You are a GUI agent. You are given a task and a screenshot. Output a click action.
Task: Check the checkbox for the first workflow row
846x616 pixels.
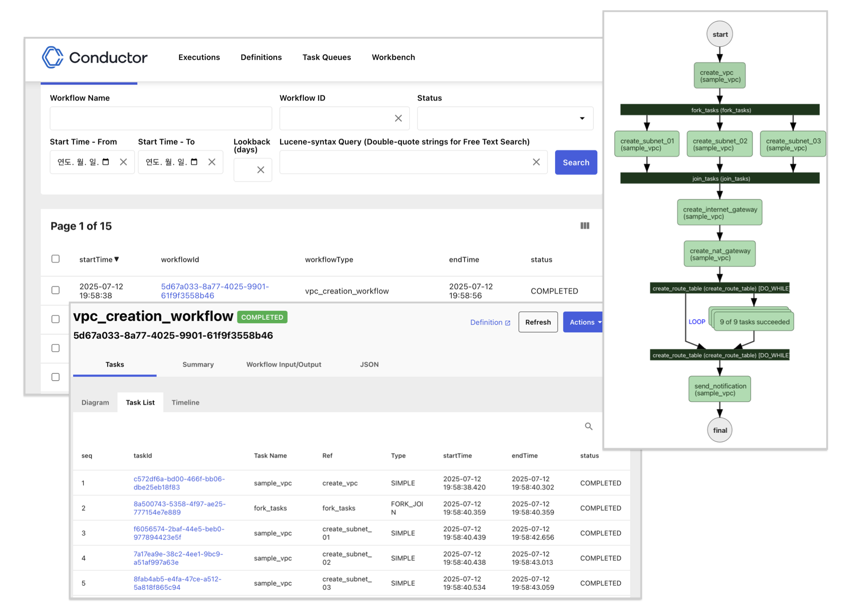[x=55, y=290]
